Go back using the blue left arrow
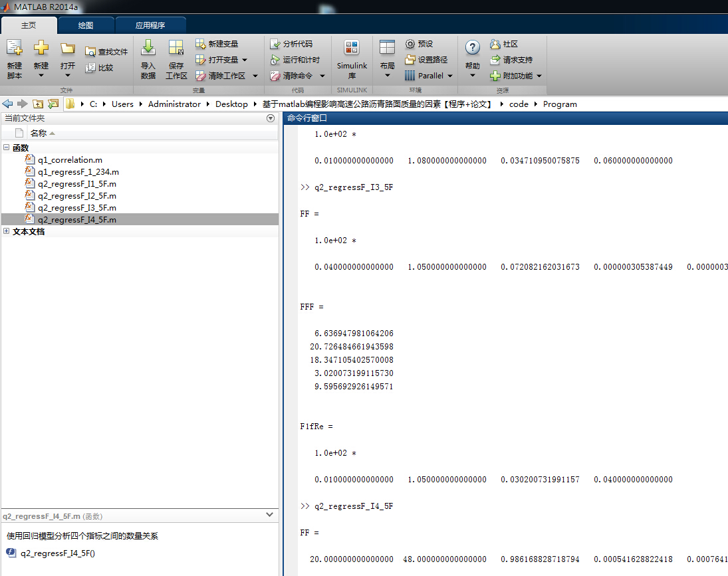This screenshot has height=576, width=728. point(7,104)
